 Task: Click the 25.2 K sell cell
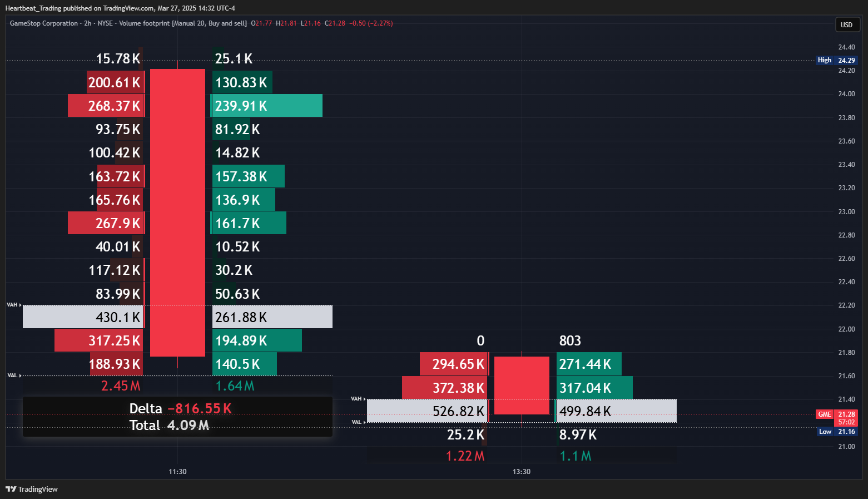point(466,434)
